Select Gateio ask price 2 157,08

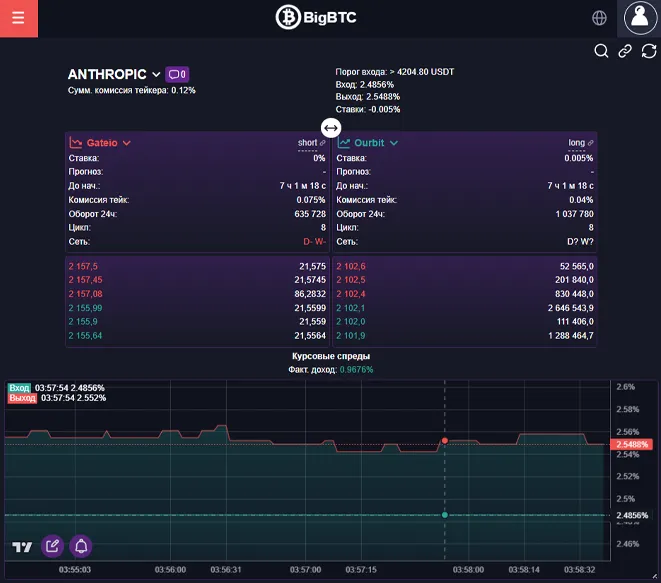85,294
